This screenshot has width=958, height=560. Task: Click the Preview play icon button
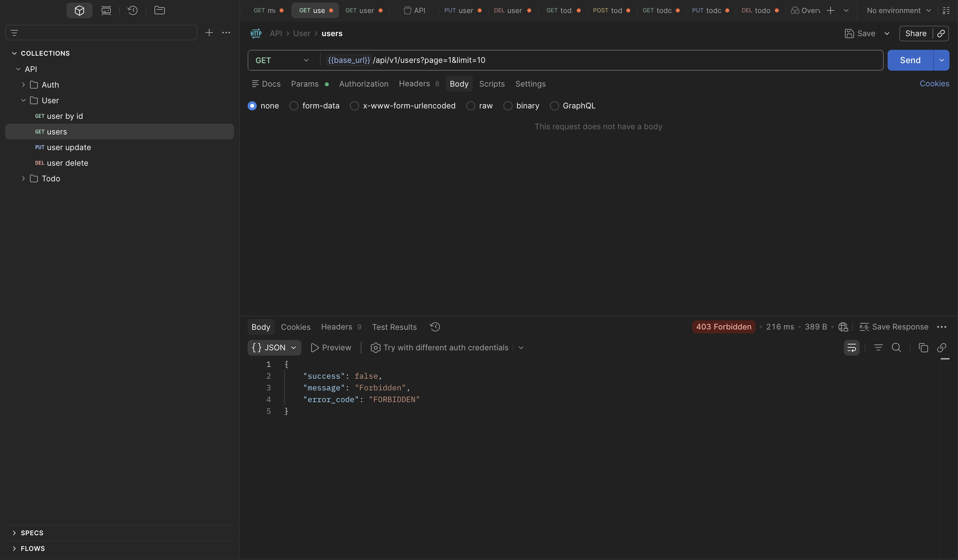click(x=331, y=348)
